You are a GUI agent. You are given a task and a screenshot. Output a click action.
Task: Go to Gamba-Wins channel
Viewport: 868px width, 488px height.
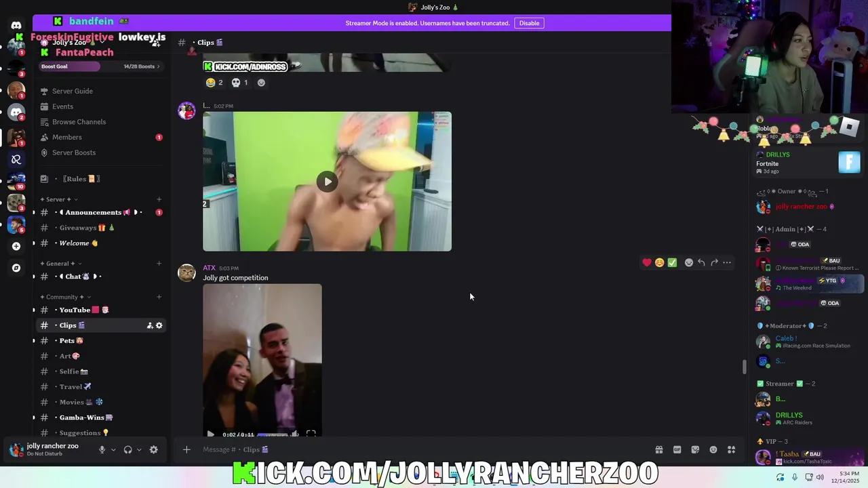[x=102, y=418]
